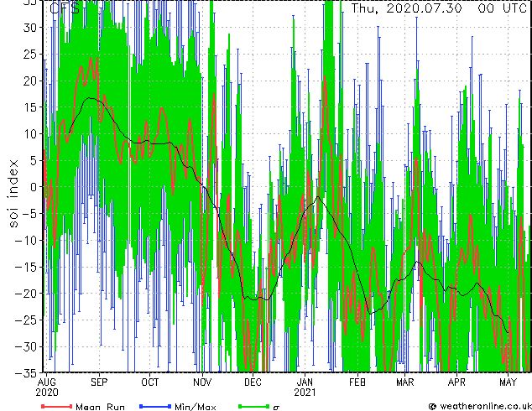Image resolution: width=532 pixels, height=411 pixels.
Task: Click the -25 y-axis tick label
Action: (27, 320)
